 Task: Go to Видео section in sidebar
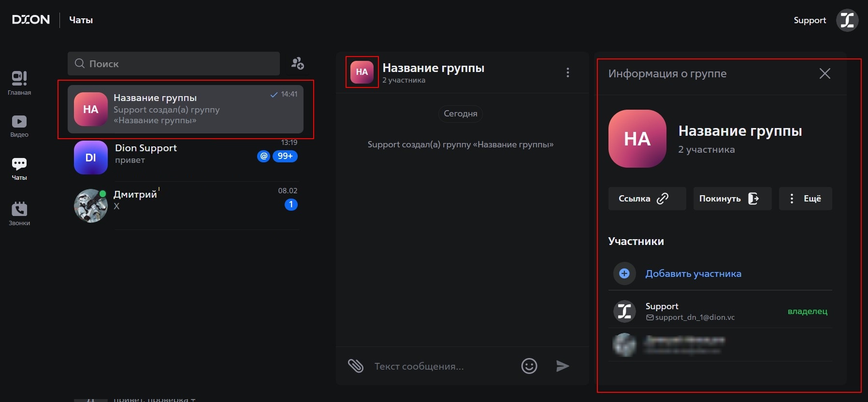(x=19, y=126)
